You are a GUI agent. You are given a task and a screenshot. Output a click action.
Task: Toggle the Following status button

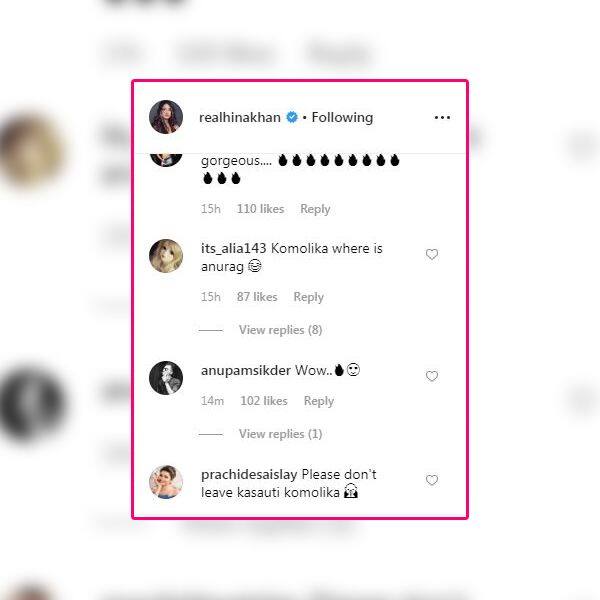342,117
